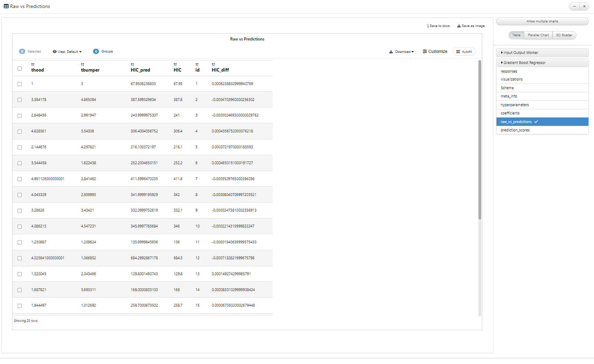Expand the Input Output Worker section

coord(542,53)
